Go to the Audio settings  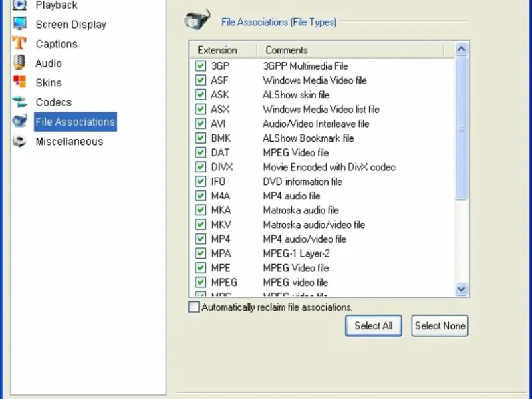point(49,63)
